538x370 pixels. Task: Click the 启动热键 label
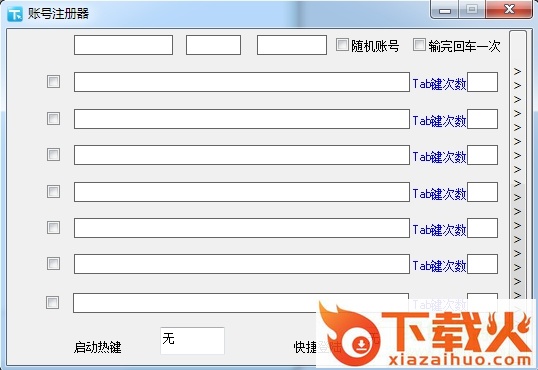coord(97,347)
